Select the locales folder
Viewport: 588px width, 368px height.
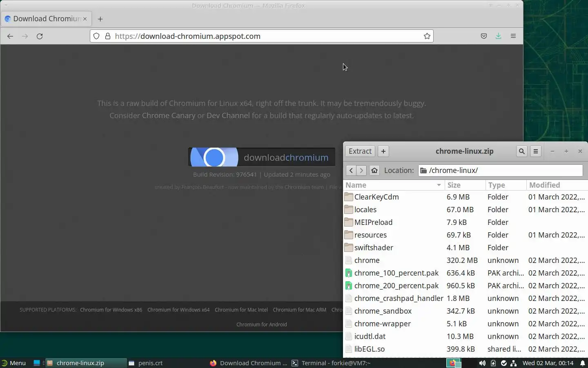tap(465, 209)
